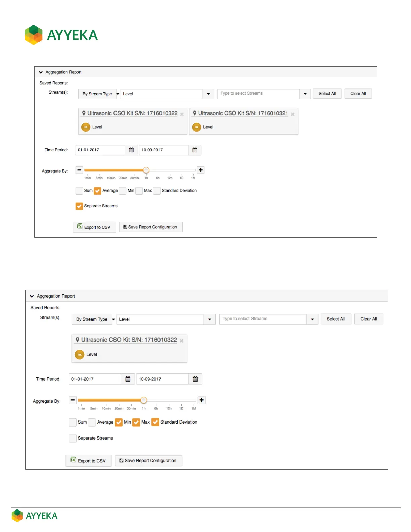The image size is (411, 532).
Task: Click the top Aggregate By slider handle
Action: tap(146, 170)
